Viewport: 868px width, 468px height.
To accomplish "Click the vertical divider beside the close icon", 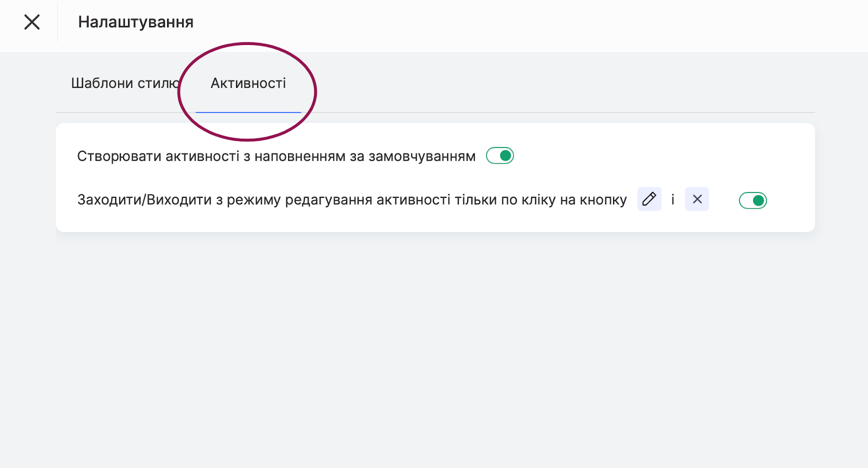I will click(58, 22).
